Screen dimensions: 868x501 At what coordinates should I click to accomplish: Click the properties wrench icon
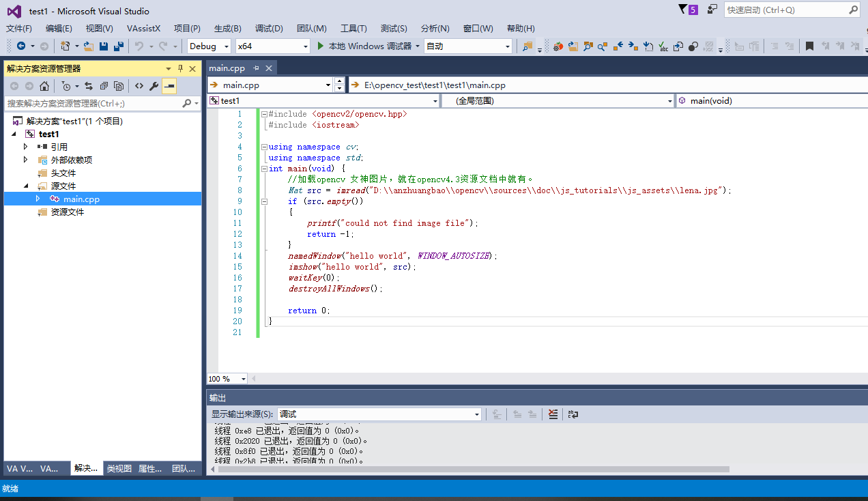tap(154, 86)
